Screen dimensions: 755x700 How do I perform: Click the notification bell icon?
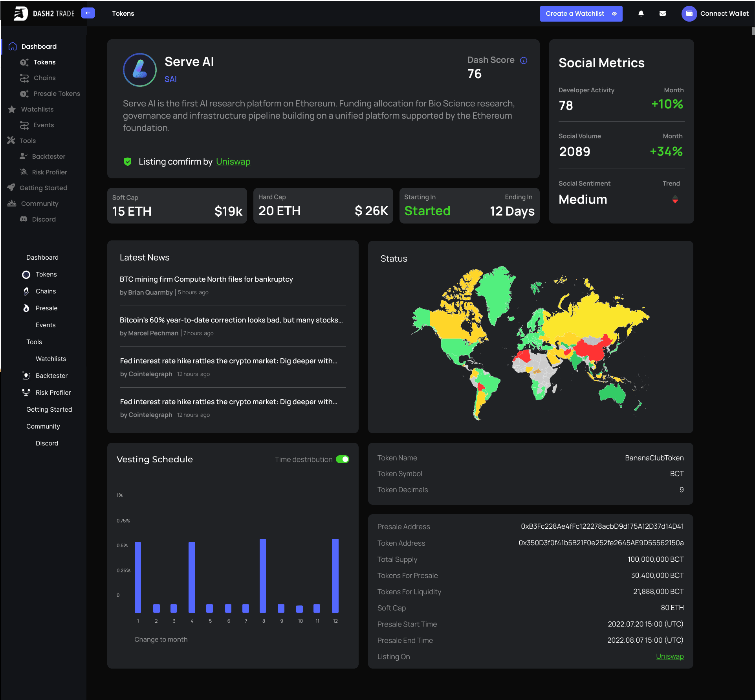[x=641, y=13]
